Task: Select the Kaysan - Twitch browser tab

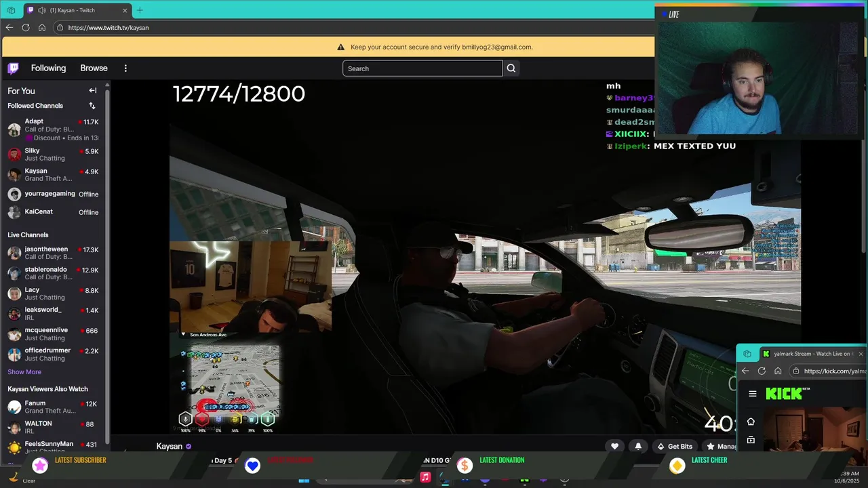Action: (x=77, y=10)
